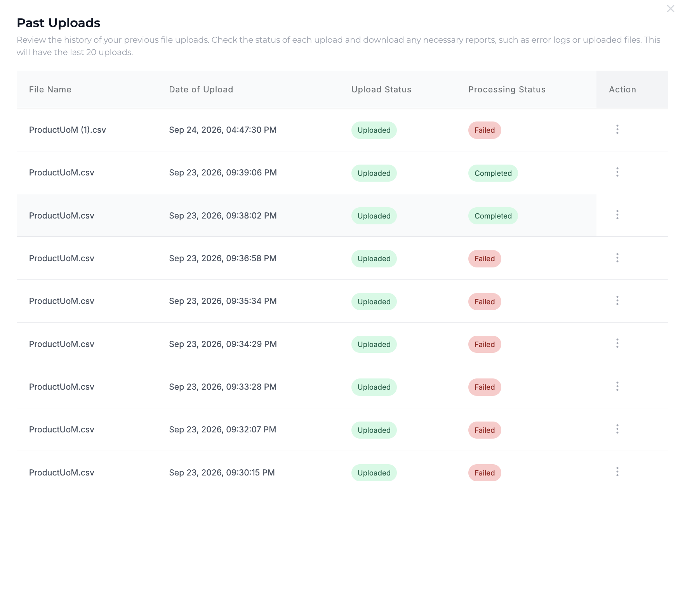
Task: Click the Sep 23, 2026, 09:32:07 PM date
Action: coord(223,430)
